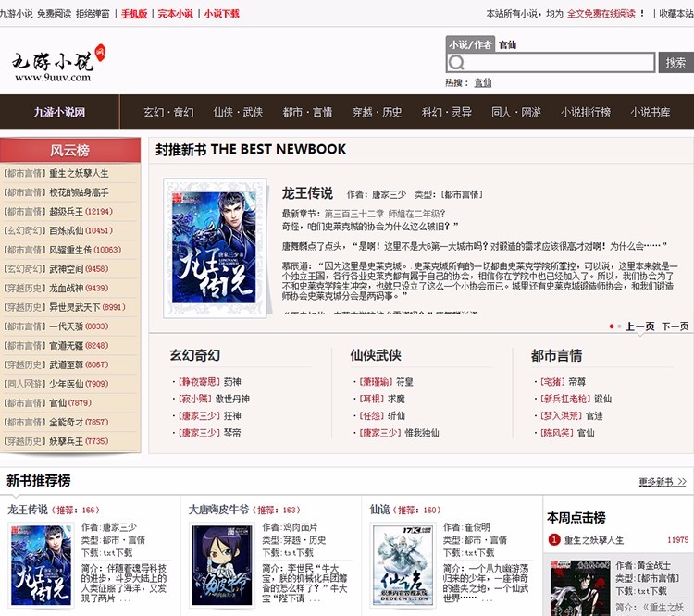Click hot search term 官仙 under search box
The image size is (694, 616).
[483, 82]
